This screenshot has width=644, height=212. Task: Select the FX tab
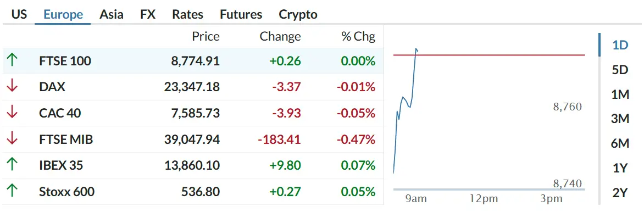click(148, 14)
